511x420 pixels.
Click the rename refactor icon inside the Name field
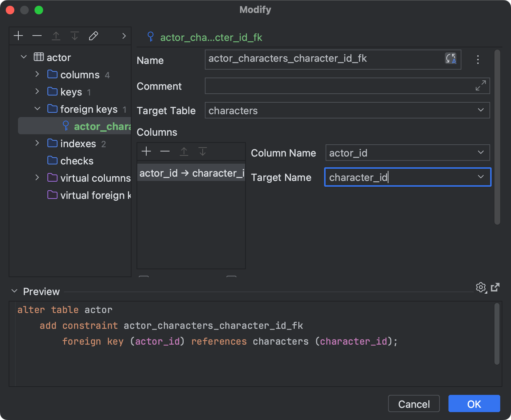click(x=451, y=59)
